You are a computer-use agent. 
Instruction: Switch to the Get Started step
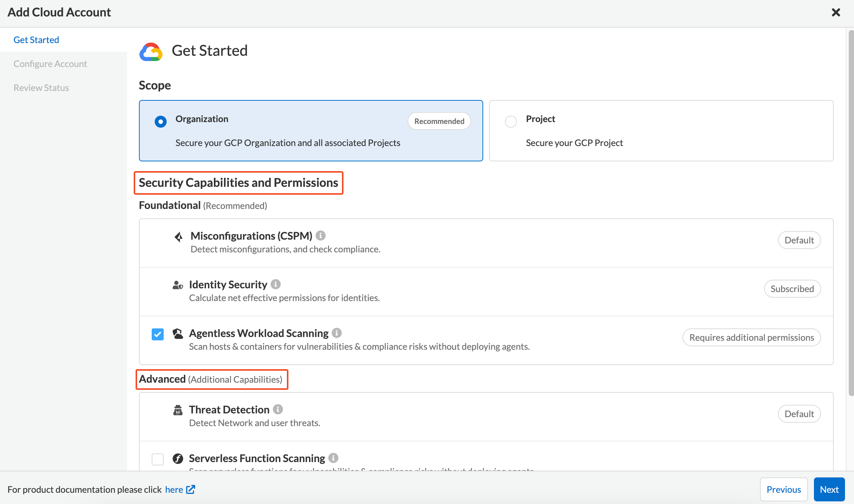click(x=36, y=40)
